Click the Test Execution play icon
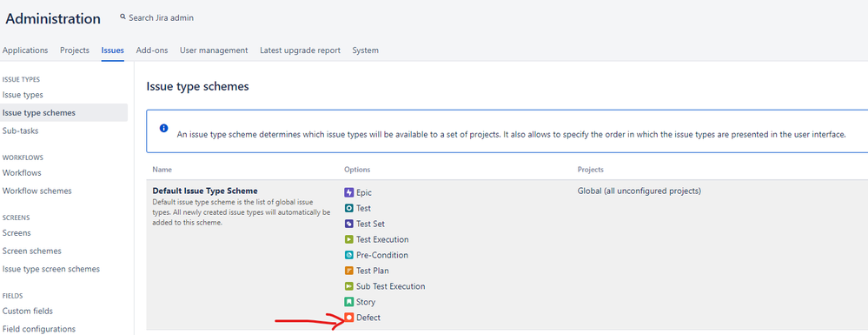This screenshot has height=335, width=868. tap(348, 239)
